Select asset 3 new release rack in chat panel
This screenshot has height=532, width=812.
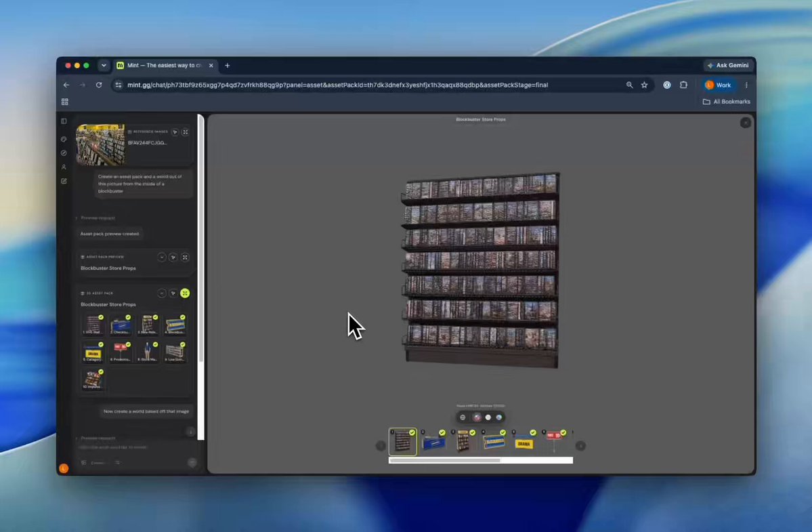click(x=148, y=325)
